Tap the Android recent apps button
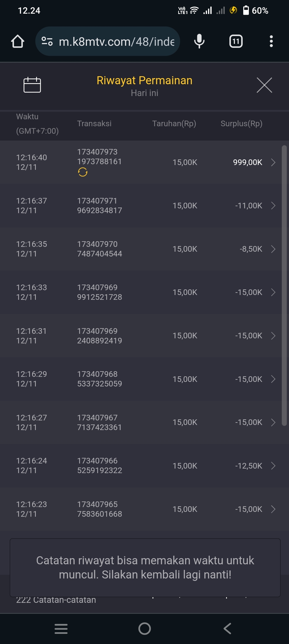Image resolution: width=289 pixels, height=644 pixels. click(61, 629)
